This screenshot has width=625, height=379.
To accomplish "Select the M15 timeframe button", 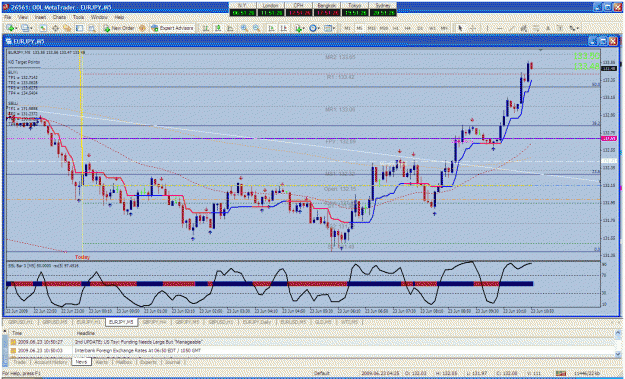I will pos(372,28).
